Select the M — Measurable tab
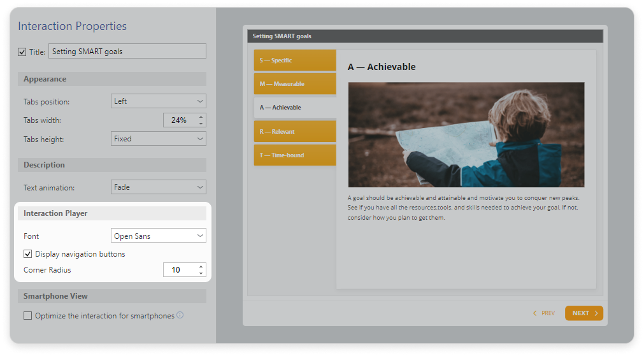The height and width of the screenshot is (356, 644). point(294,84)
